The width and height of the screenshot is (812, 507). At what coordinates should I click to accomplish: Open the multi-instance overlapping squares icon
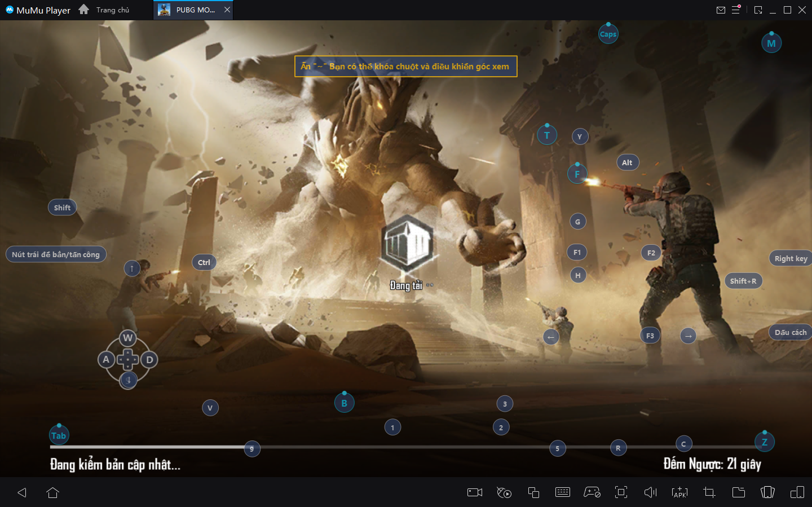(x=533, y=492)
